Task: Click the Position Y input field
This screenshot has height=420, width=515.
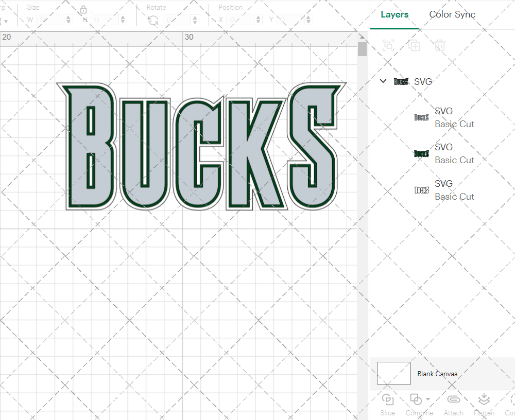Action: 290,20
